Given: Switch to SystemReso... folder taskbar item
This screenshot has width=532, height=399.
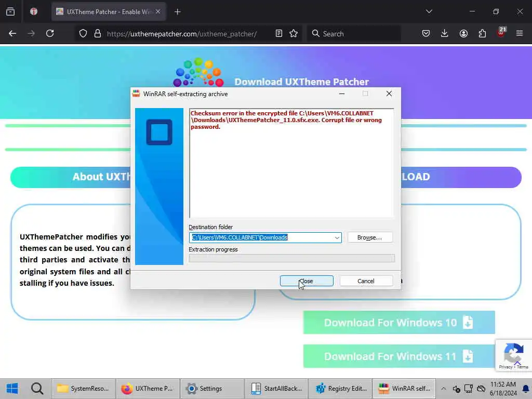Looking at the screenshot, I should point(83,389).
